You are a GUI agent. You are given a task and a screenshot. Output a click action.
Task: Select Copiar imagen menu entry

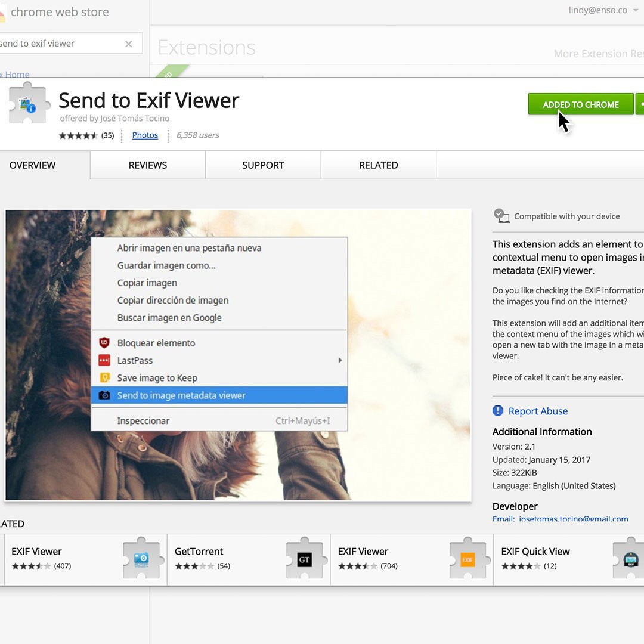click(x=219, y=283)
